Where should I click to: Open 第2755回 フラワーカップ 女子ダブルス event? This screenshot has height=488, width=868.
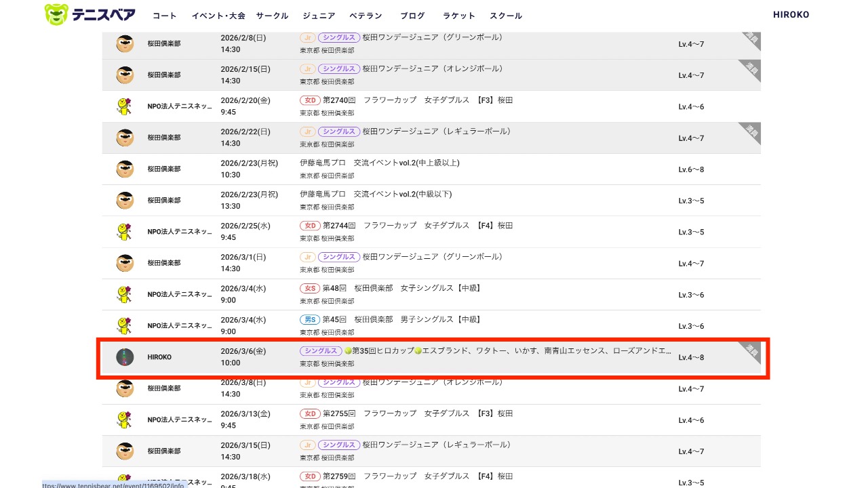pos(418,413)
